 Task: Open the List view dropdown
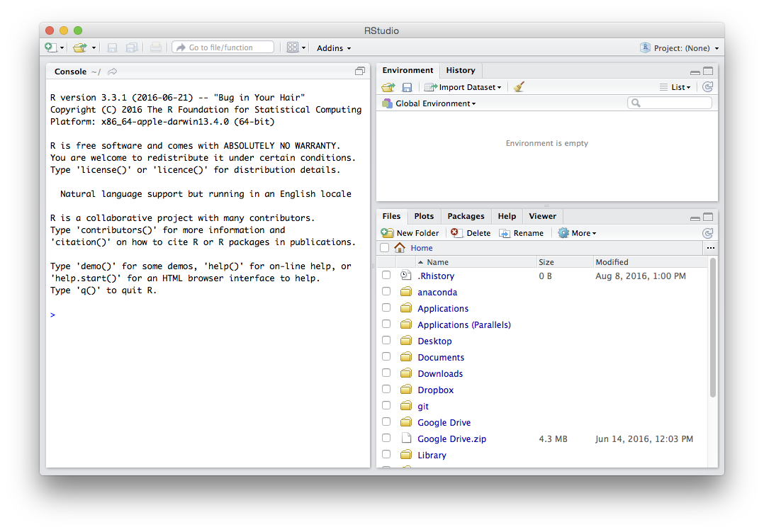click(x=675, y=87)
